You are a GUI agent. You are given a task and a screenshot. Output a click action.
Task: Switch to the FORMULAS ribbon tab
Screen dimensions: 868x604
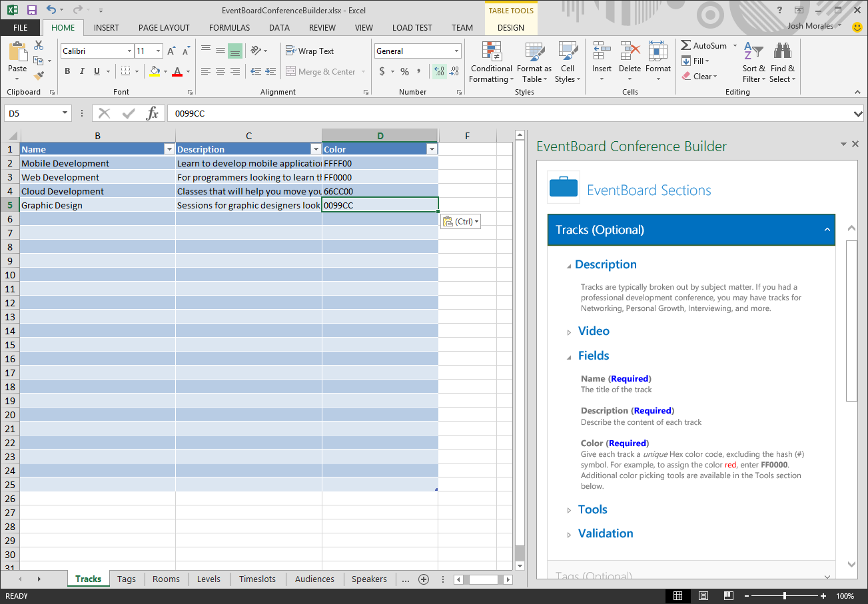click(x=229, y=27)
